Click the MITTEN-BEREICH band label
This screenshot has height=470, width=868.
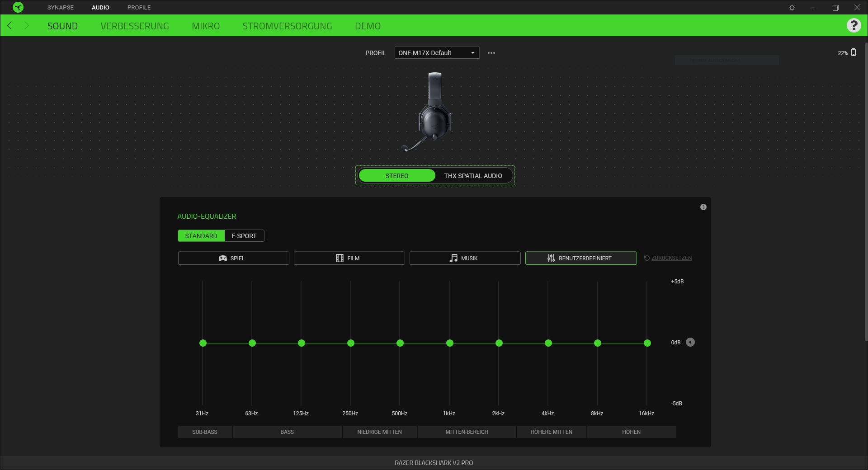click(467, 432)
